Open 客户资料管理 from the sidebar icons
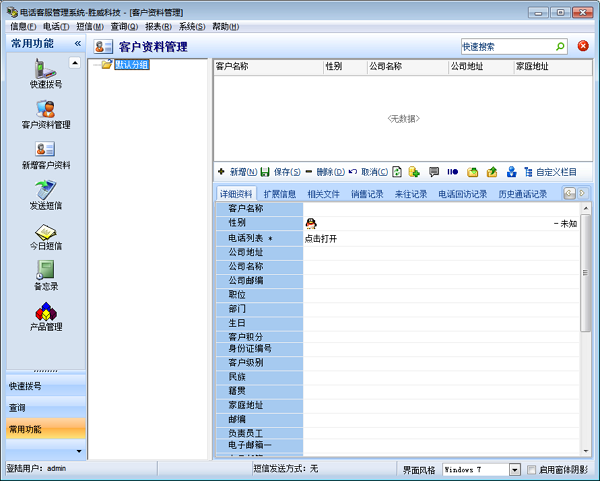This screenshot has height=481, width=600. (46, 114)
